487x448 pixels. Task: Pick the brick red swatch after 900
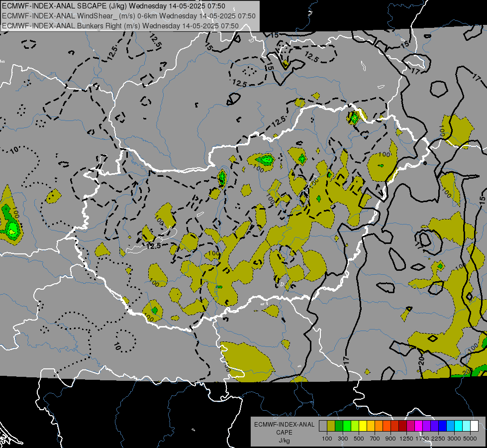pos(395,426)
